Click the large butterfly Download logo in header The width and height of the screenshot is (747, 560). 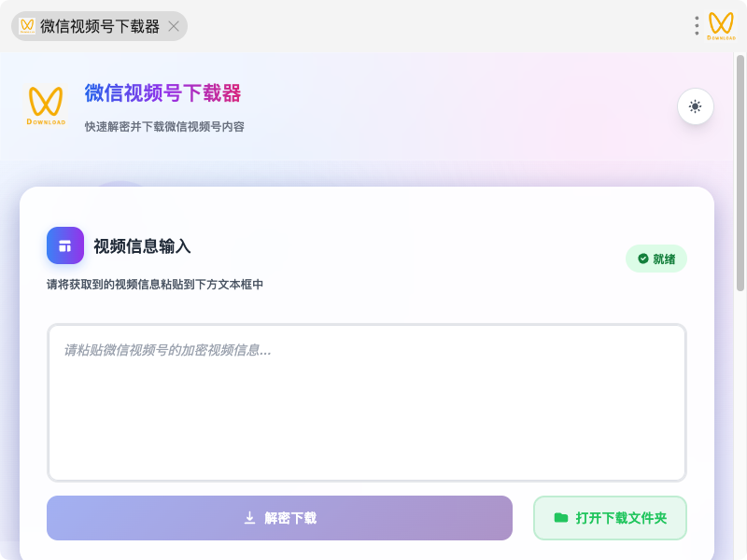46,105
